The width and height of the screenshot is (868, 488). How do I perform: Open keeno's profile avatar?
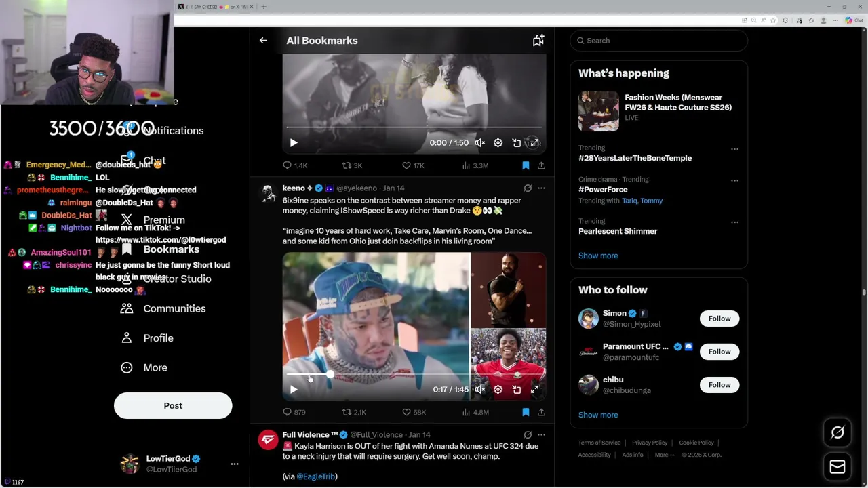pos(268,193)
